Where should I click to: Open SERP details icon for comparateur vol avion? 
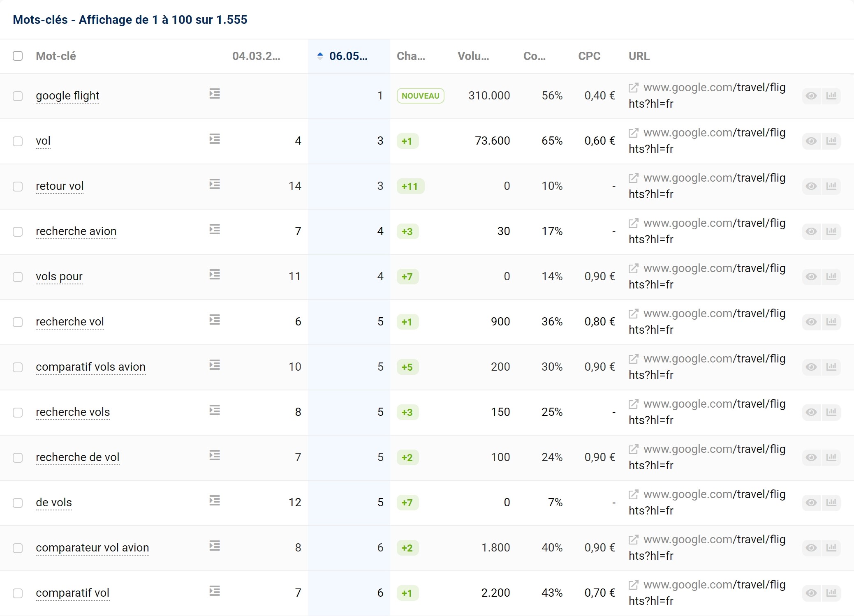point(215,546)
